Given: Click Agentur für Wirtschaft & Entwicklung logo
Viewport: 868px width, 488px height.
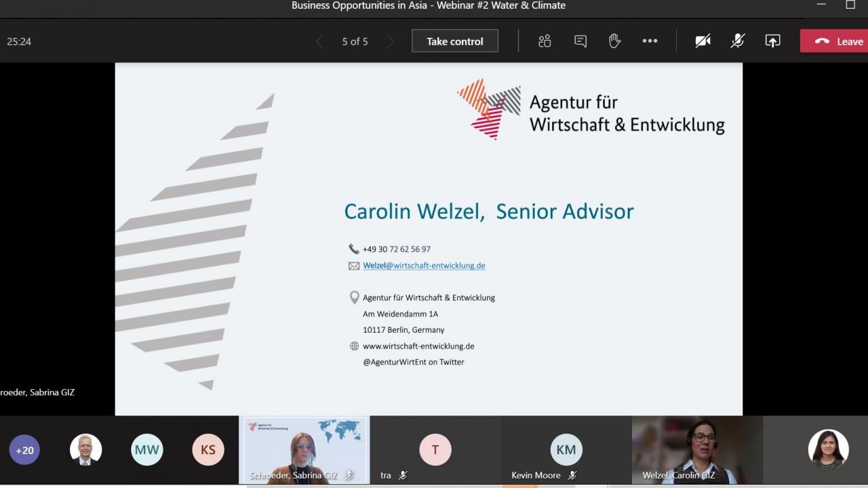Looking at the screenshot, I should (591, 109).
